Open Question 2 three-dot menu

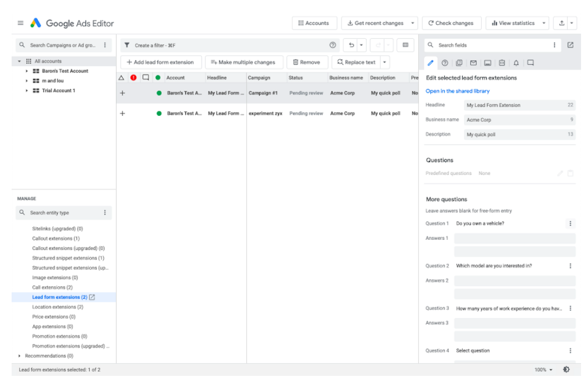(x=571, y=266)
